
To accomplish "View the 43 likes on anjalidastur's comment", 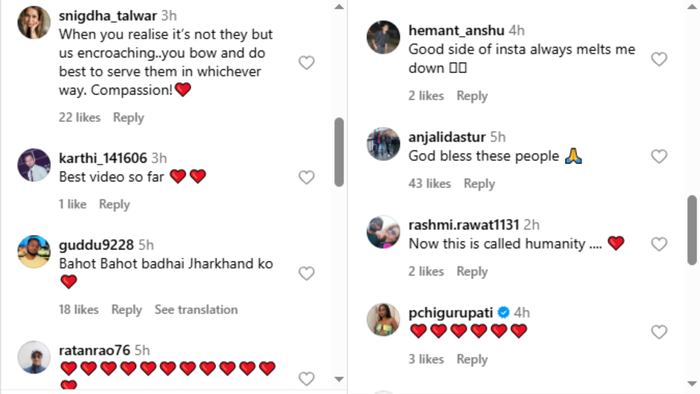I will click(x=429, y=183).
